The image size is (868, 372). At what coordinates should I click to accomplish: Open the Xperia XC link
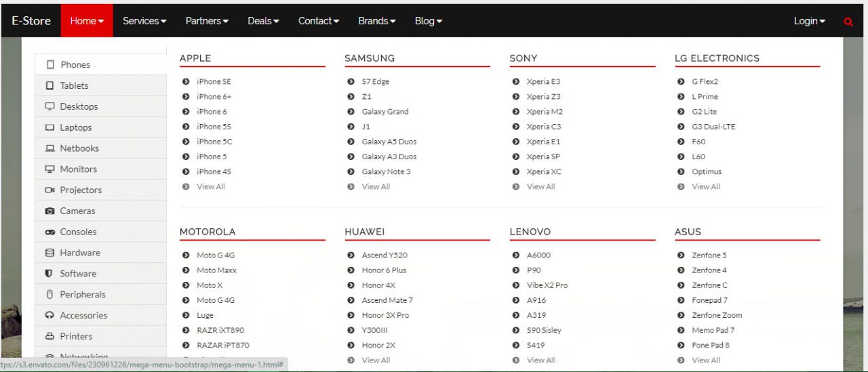pyautogui.click(x=544, y=171)
